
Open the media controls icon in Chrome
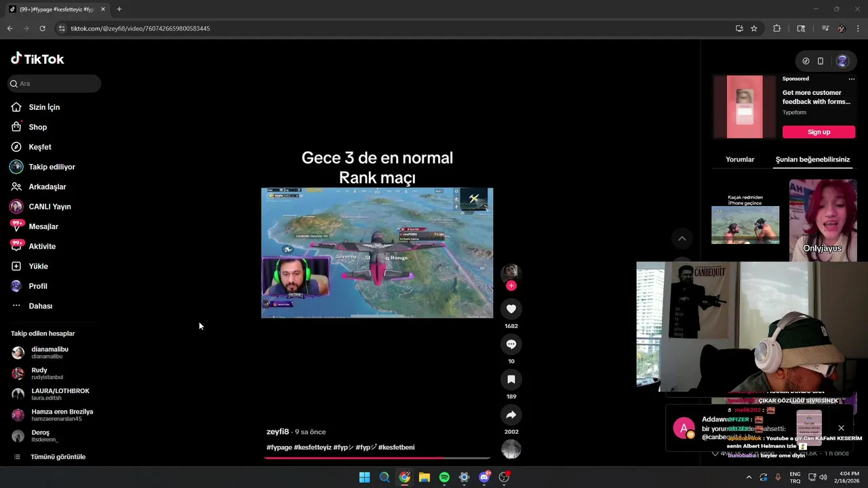click(x=825, y=28)
